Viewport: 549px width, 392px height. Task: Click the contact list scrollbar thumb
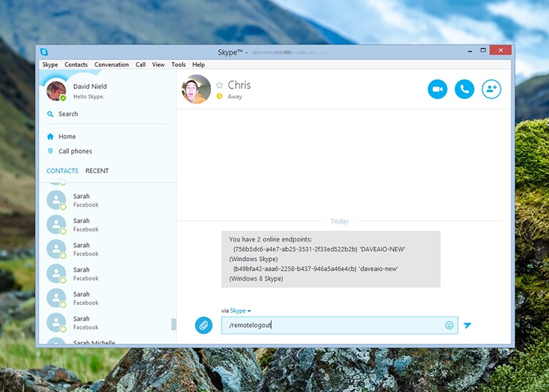coord(173,324)
